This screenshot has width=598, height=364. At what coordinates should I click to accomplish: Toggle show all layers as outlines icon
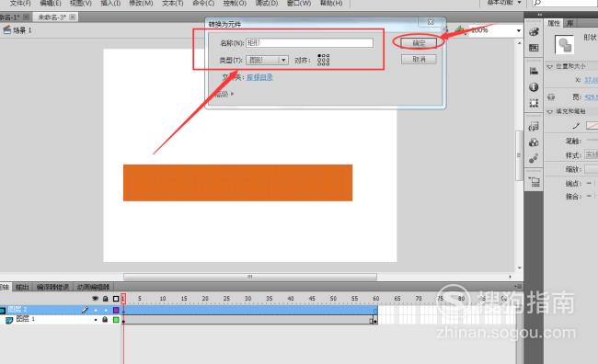[x=116, y=299]
